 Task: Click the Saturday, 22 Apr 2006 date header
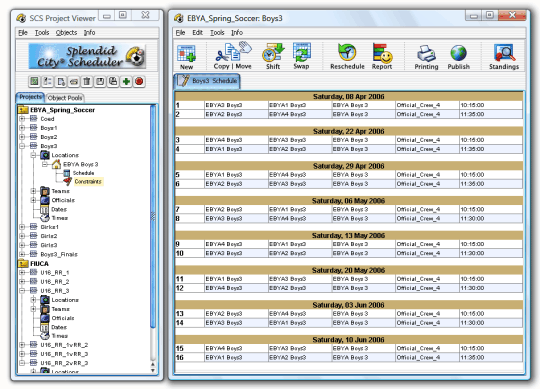tap(349, 131)
